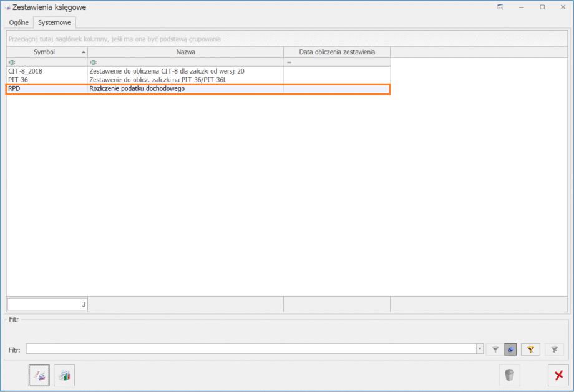Open the books print/report icon

[64, 375]
